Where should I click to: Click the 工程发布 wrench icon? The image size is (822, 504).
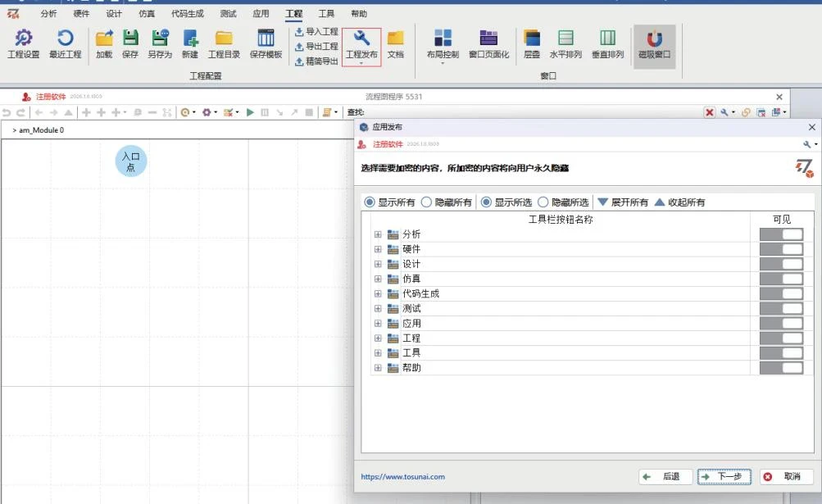pos(361,38)
